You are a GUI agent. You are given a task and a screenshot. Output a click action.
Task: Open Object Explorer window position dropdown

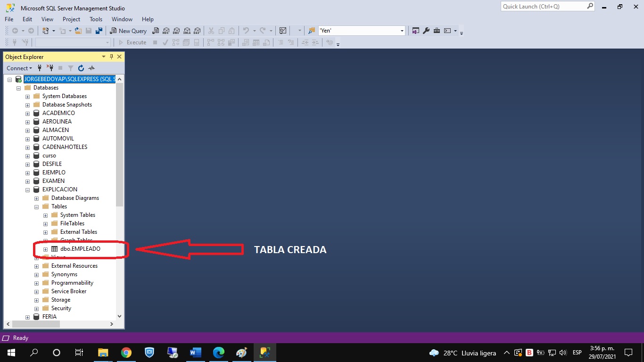pyautogui.click(x=104, y=57)
